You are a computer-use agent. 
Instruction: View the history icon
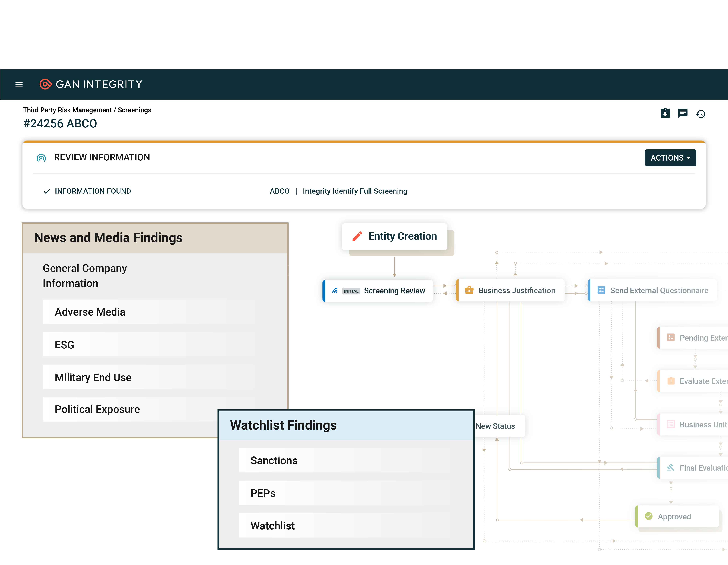click(701, 114)
